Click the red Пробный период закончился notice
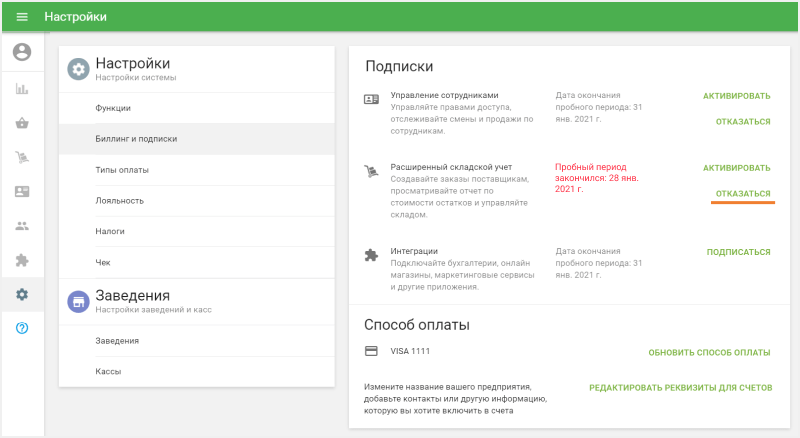The image size is (800, 438). click(x=596, y=178)
